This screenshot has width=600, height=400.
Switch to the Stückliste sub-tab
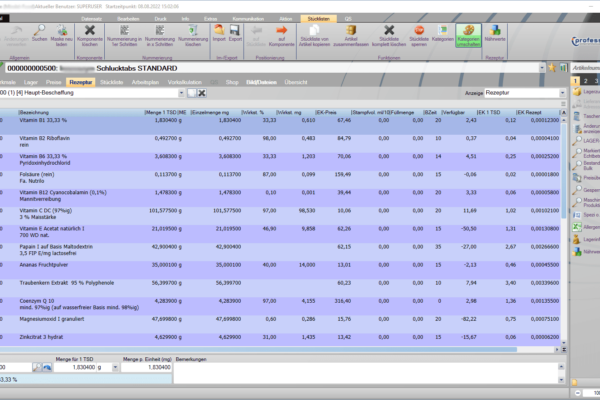pos(111,82)
